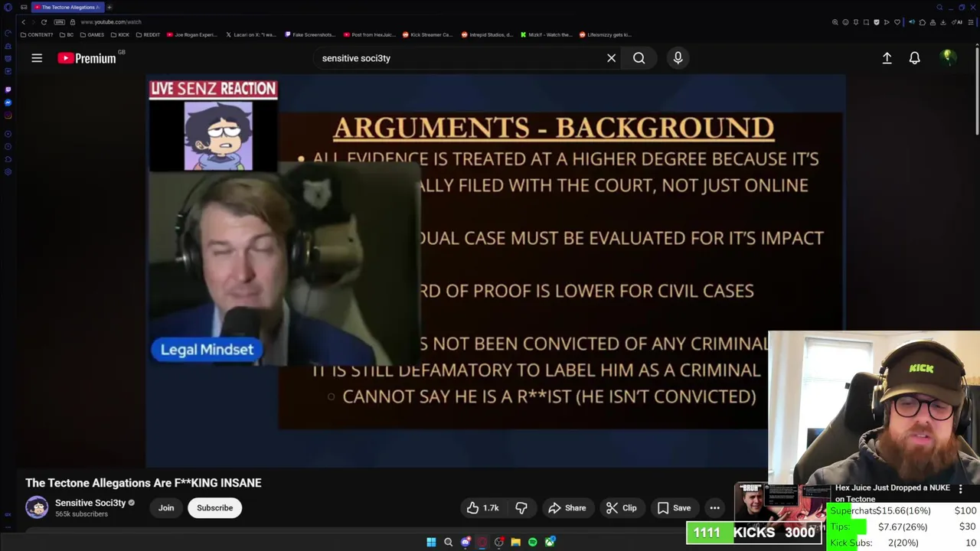
Task: Go to the YouTube Premium home logo
Action: coord(87,58)
